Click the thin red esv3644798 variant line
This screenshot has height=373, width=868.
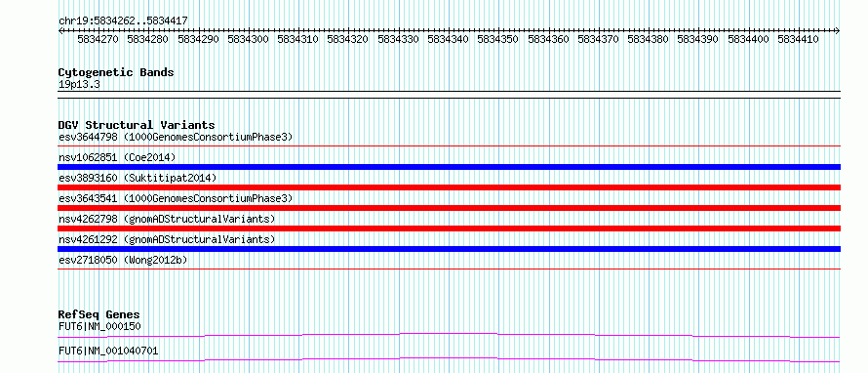[x=449, y=146]
